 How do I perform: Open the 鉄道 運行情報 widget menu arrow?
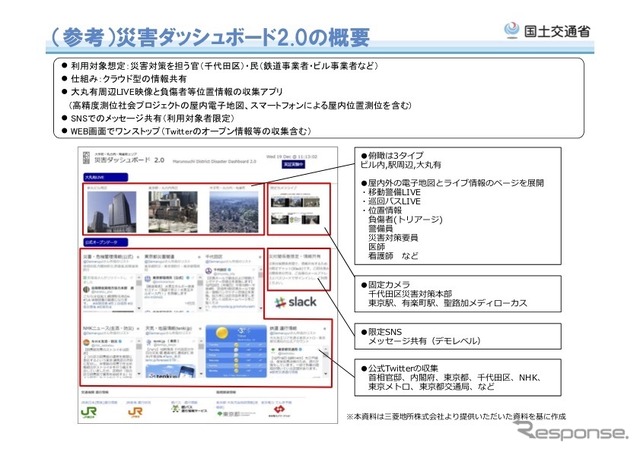coord(325,329)
